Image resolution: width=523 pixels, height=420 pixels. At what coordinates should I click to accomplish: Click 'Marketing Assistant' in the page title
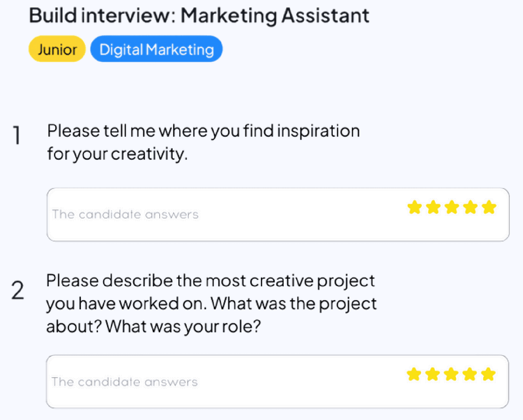[275, 15]
